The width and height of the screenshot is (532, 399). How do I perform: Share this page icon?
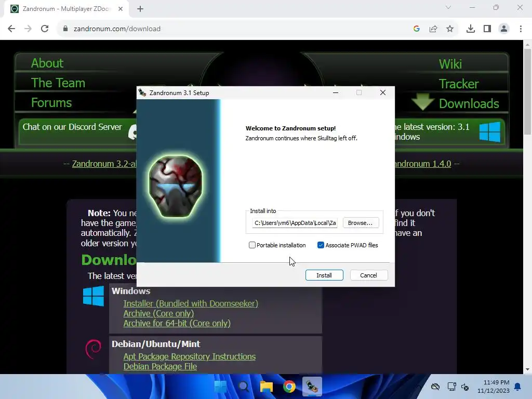(x=433, y=29)
